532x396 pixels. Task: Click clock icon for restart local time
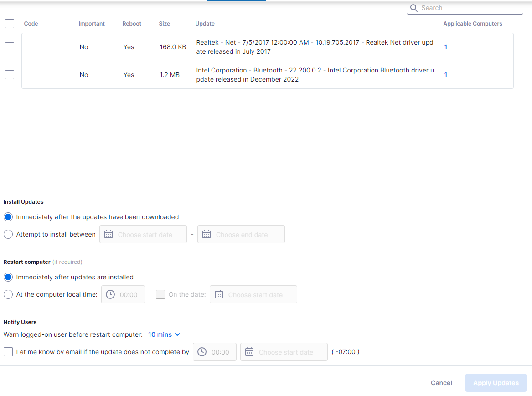point(110,294)
